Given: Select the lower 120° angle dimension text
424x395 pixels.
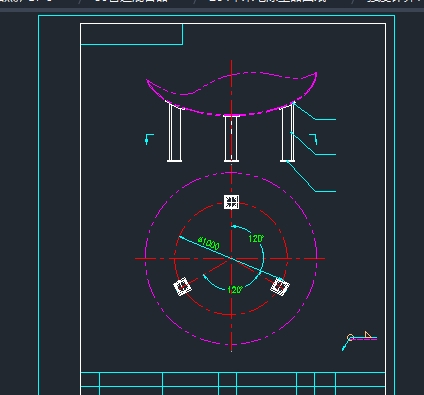Looking at the screenshot, I should [x=235, y=290].
